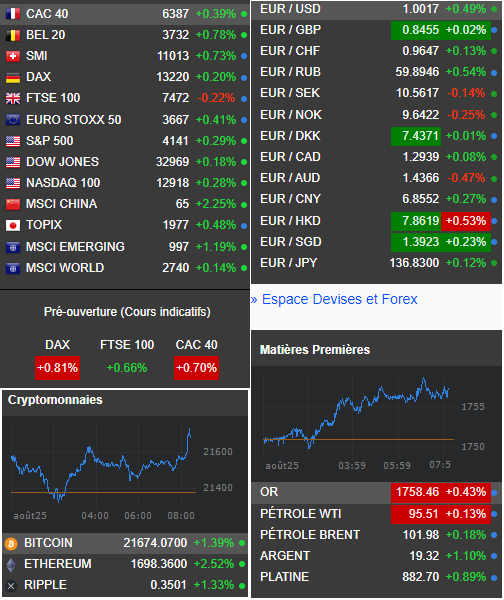Screen dimensions: 504x600
Task: Click the ETHEREUM +2.52% change
Action: coord(214,564)
